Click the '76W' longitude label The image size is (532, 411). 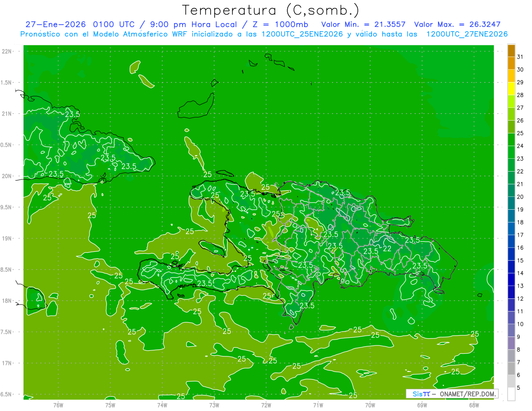(58, 405)
